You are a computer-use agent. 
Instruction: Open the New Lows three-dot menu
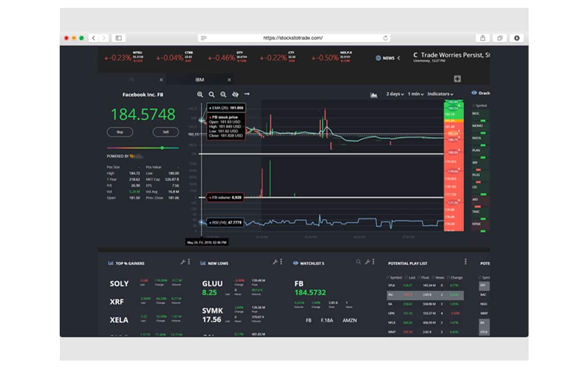[281, 262]
